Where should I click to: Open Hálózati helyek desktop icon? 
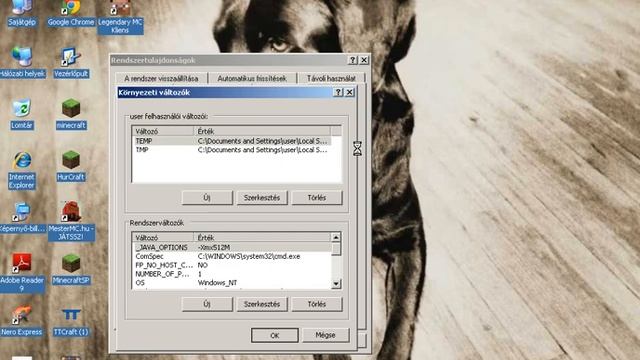22,62
